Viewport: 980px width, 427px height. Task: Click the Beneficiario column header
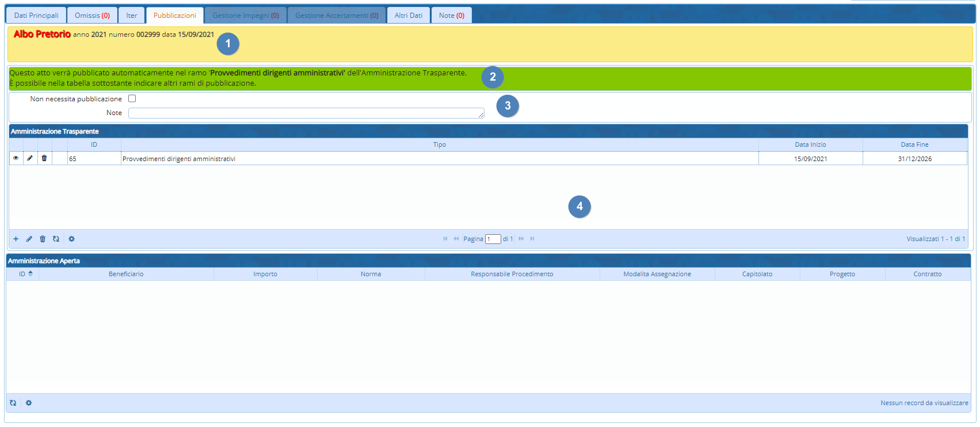tap(126, 274)
